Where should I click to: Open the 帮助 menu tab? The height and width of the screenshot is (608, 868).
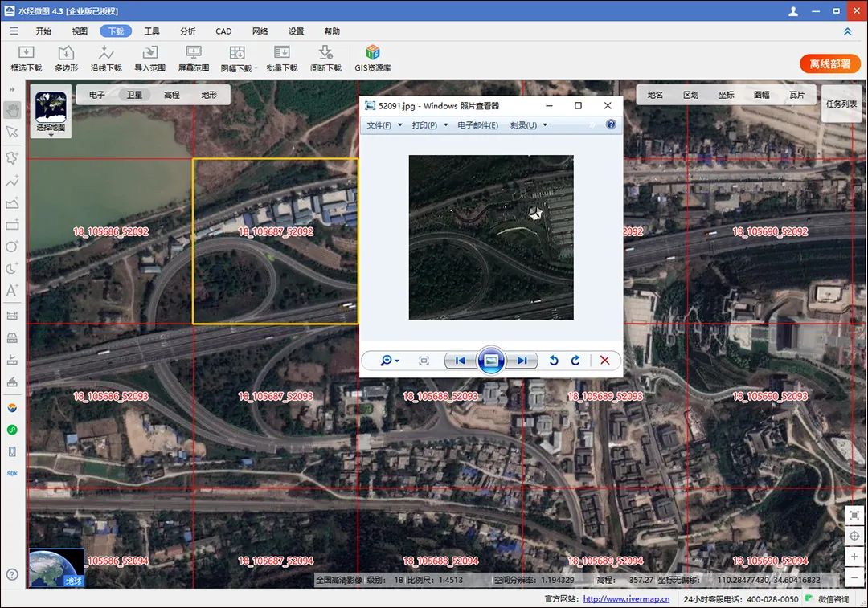coord(332,31)
